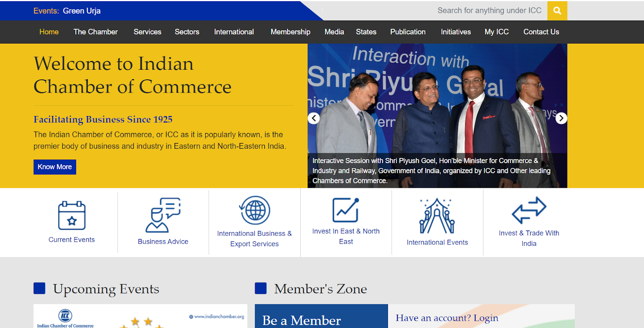Open the My ICC menu

tap(497, 32)
